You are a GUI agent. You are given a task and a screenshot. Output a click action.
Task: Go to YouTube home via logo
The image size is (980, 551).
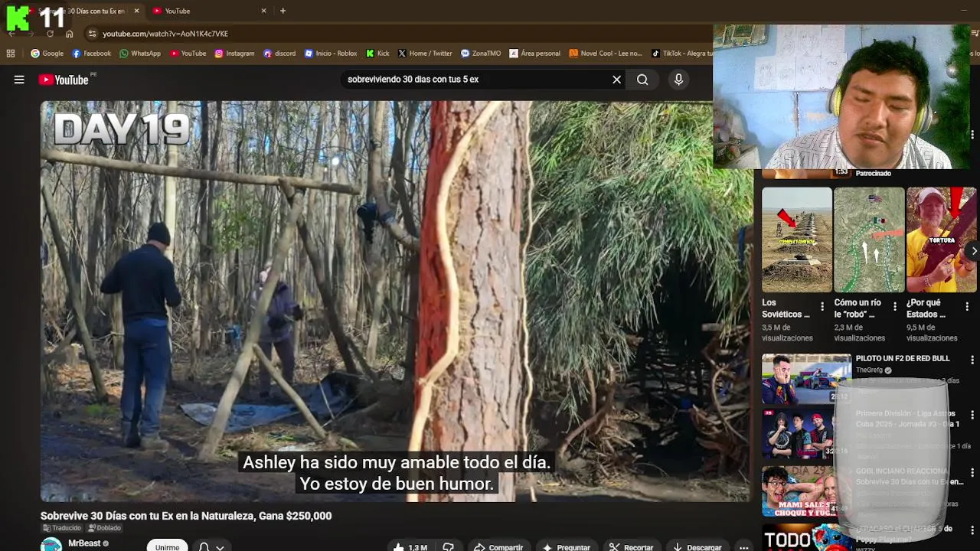(64, 80)
